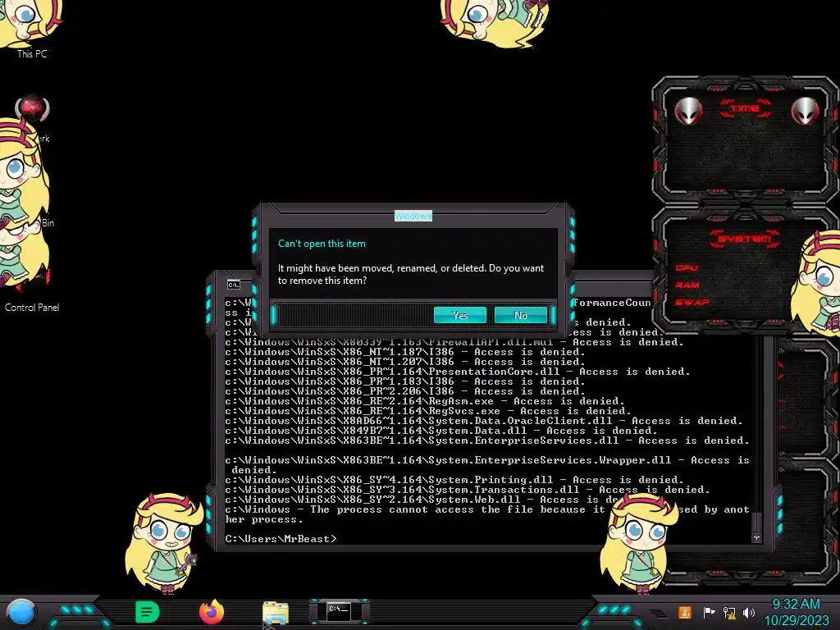
Task: Click the 10/29/2023 date in tray
Action: [x=796, y=620]
